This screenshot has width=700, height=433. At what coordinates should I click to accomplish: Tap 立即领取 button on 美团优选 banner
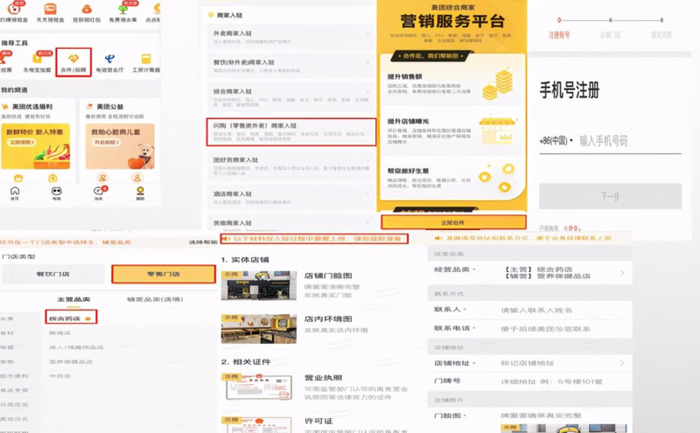click(21, 142)
